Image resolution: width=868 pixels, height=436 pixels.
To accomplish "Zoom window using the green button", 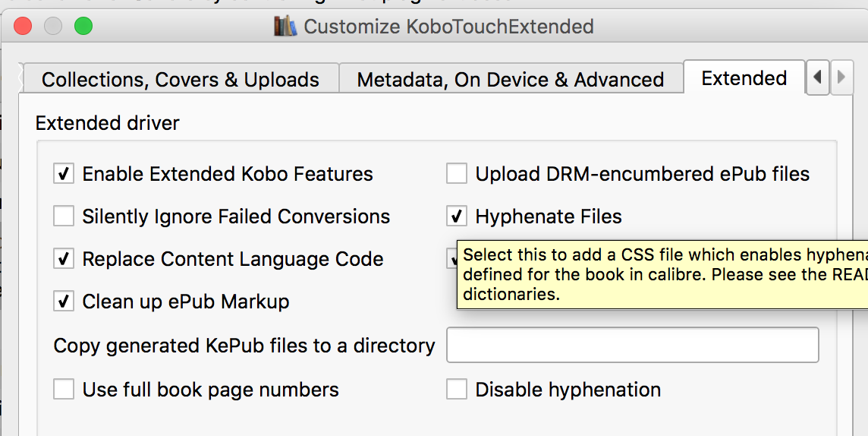I will click(x=83, y=27).
